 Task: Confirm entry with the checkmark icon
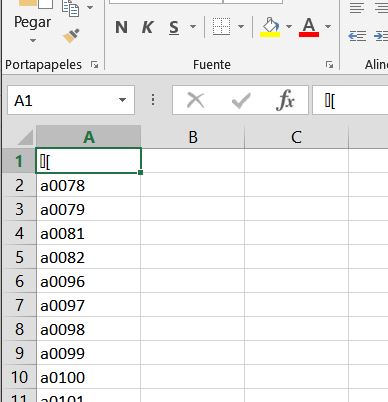pos(241,100)
